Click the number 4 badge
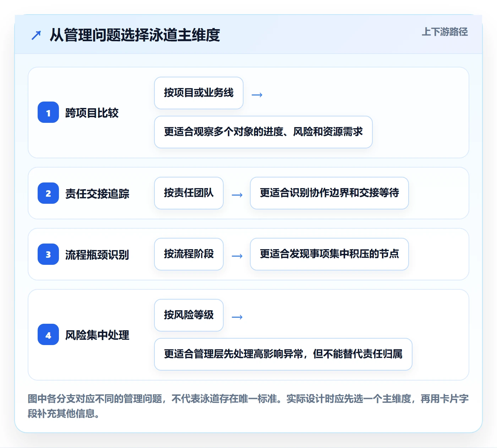497x448 pixels. [x=48, y=335]
